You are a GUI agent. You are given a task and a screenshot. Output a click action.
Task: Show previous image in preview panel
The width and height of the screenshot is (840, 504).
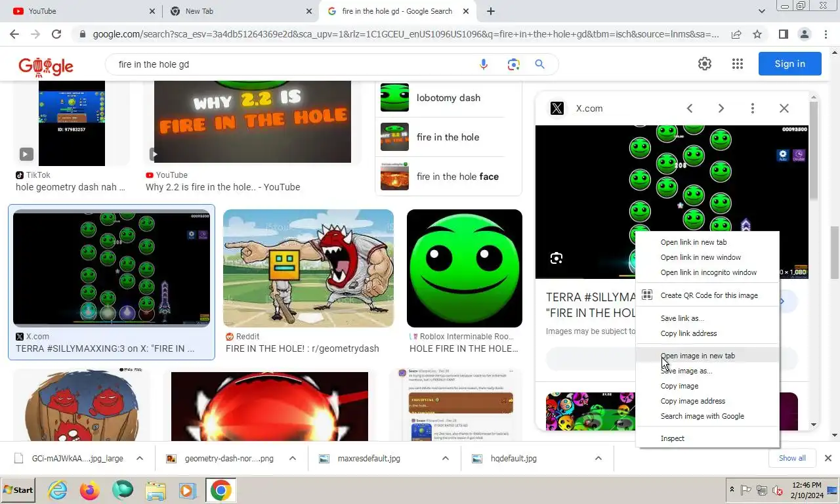690,108
